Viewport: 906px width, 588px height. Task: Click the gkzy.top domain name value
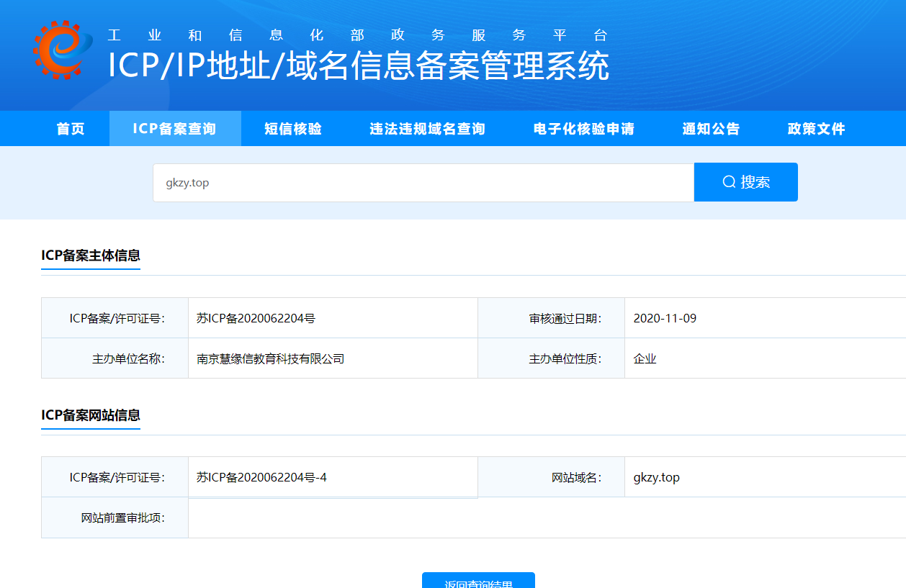657,477
